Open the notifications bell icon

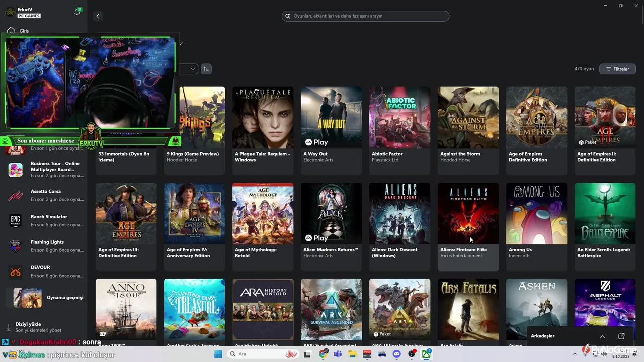pyautogui.click(x=77, y=12)
